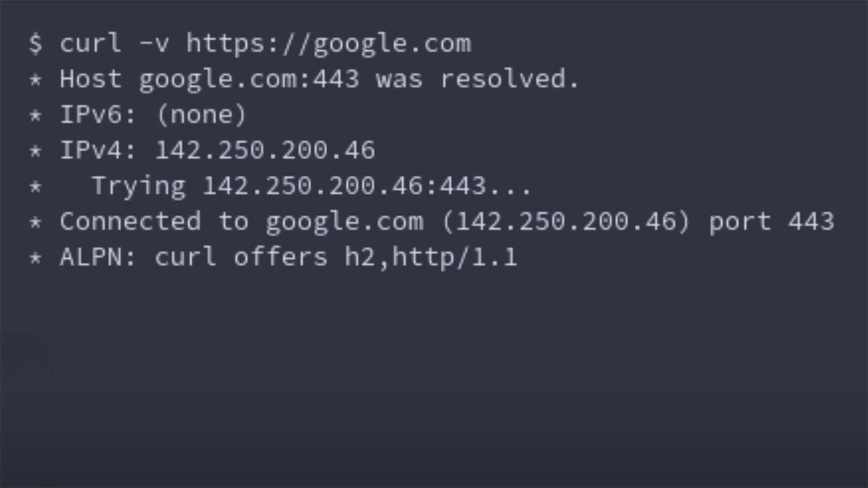Click 142.250.200.46:443... on the Trying line
The width and height of the screenshot is (868, 488).
tap(367, 186)
